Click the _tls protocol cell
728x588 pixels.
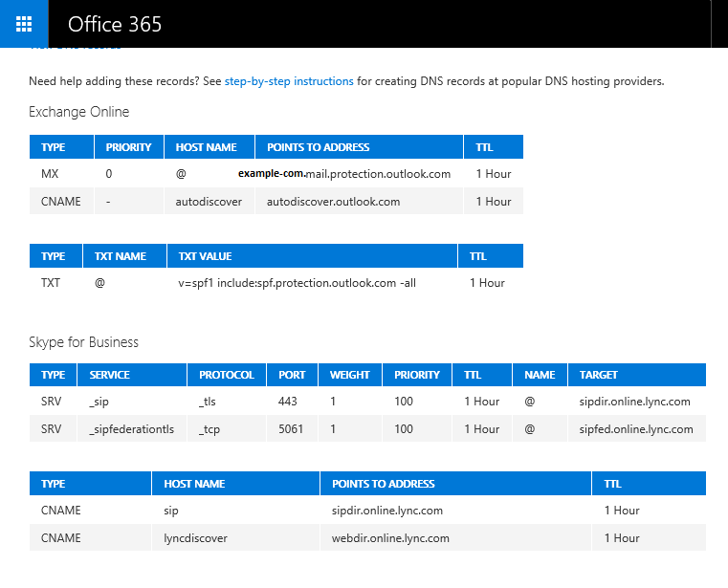(x=210, y=402)
